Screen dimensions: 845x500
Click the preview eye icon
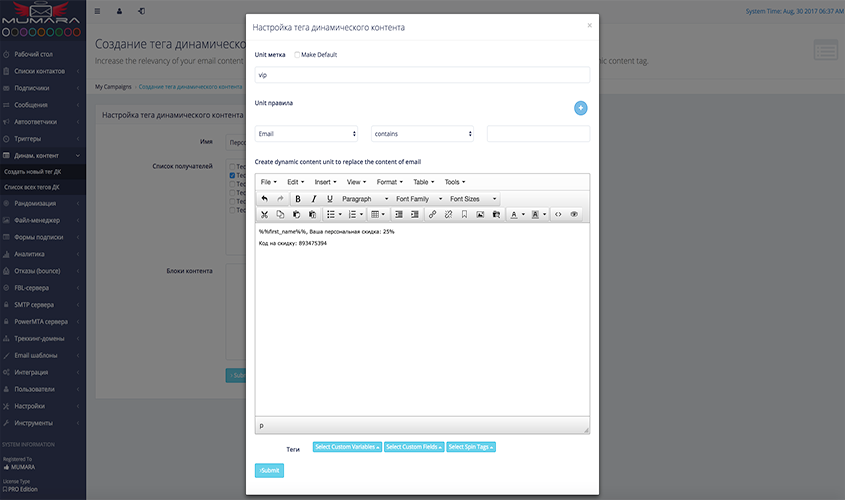[x=574, y=214]
